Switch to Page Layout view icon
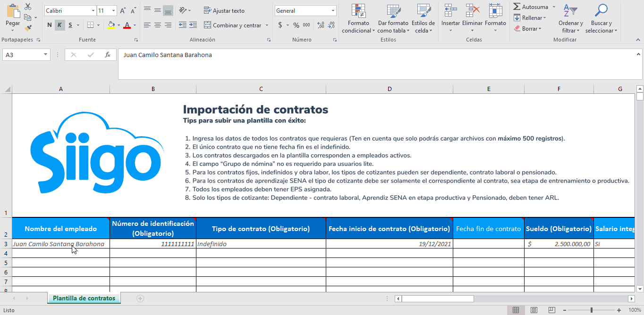Image resolution: width=644 pixels, height=315 pixels. [534, 310]
